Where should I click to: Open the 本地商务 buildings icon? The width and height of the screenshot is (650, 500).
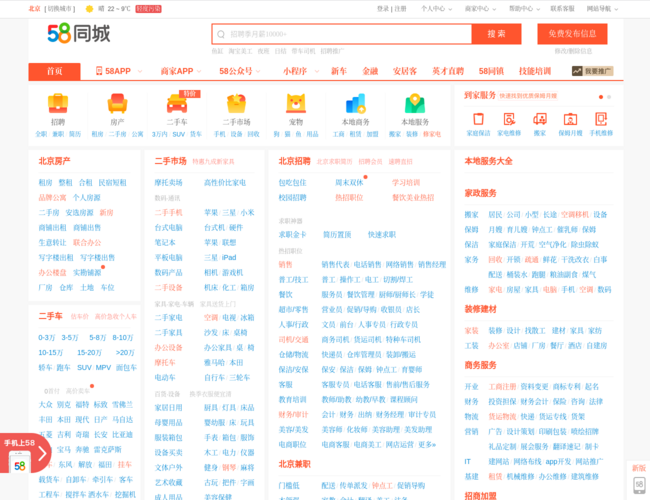click(x=356, y=103)
